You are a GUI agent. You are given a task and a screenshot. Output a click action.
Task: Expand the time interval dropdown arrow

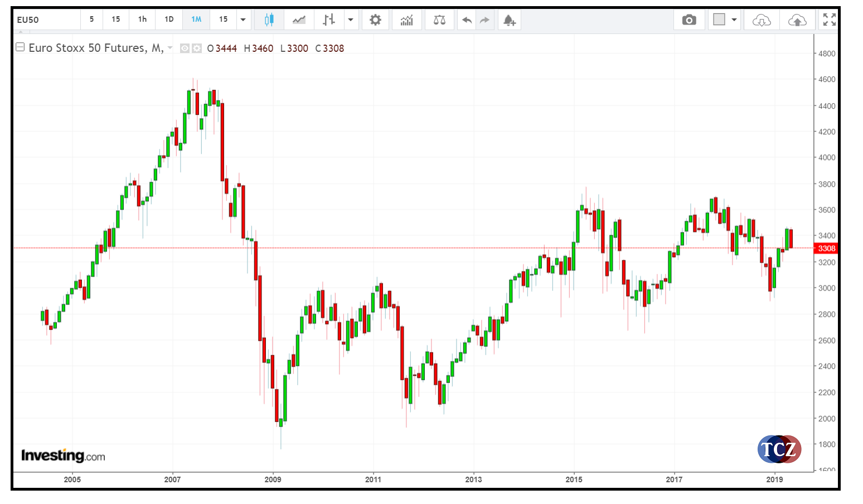pos(243,20)
